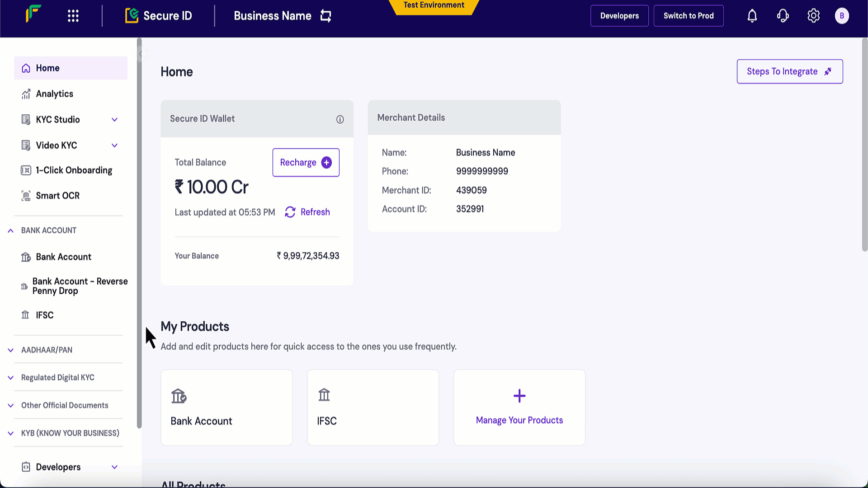Open the support headset icon
The height and width of the screenshot is (488, 868).
[783, 15]
